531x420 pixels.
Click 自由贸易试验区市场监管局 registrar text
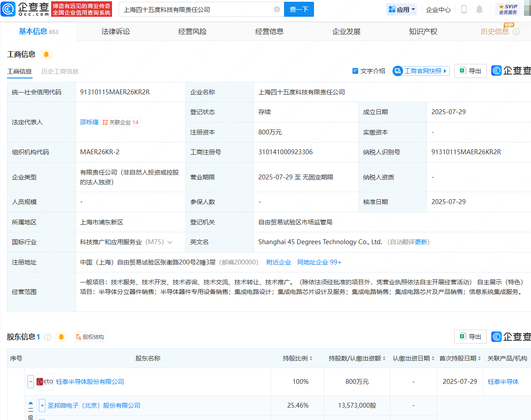tap(295, 222)
